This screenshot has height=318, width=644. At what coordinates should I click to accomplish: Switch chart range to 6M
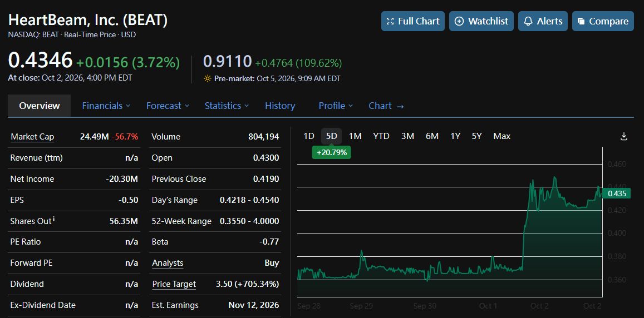[x=432, y=136]
